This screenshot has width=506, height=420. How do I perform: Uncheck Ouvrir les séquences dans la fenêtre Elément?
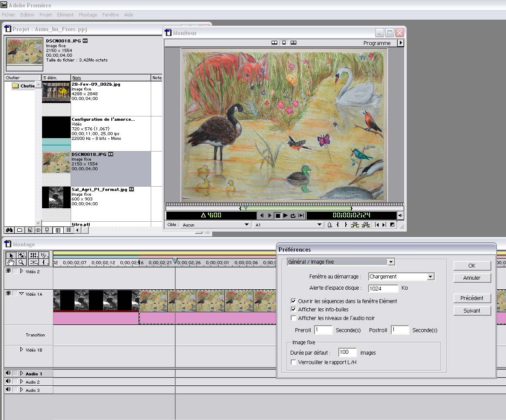click(x=293, y=301)
